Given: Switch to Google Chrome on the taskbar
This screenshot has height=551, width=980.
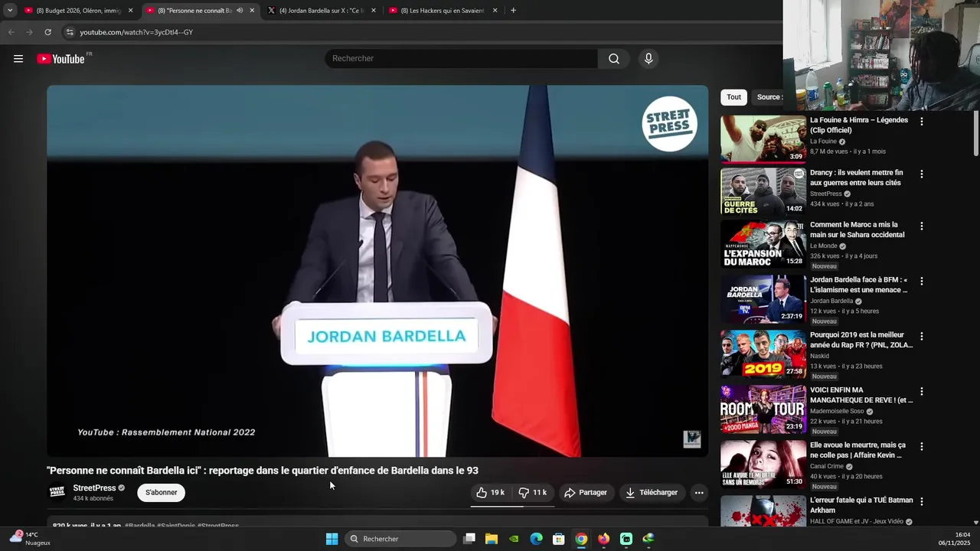Looking at the screenshot, I should [581, 539].
